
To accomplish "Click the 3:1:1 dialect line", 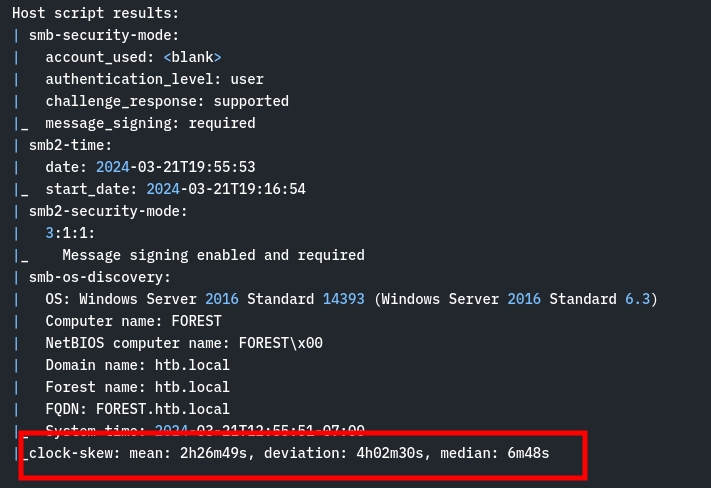I will tap(70, 234).
